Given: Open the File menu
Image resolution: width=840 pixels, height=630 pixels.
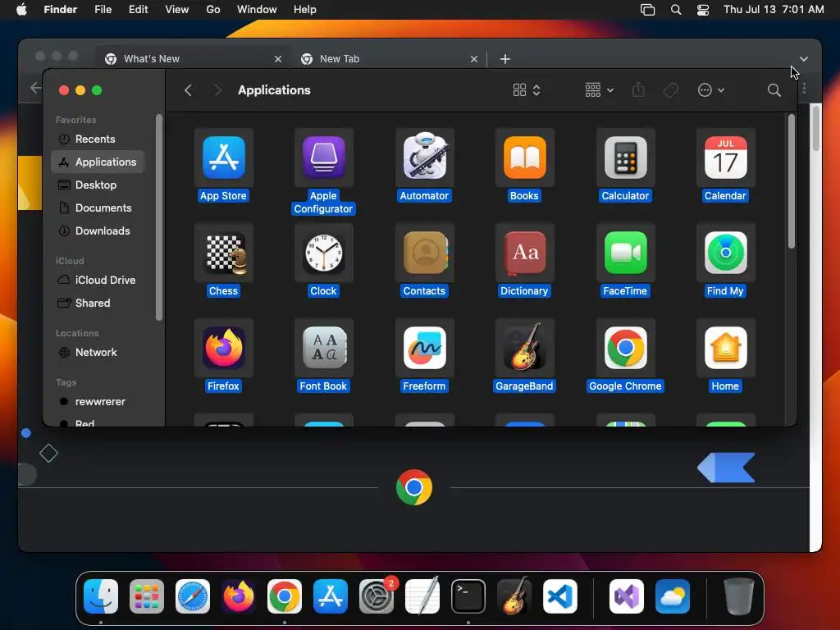Looking at the screenshot, I should pos(103,10).
